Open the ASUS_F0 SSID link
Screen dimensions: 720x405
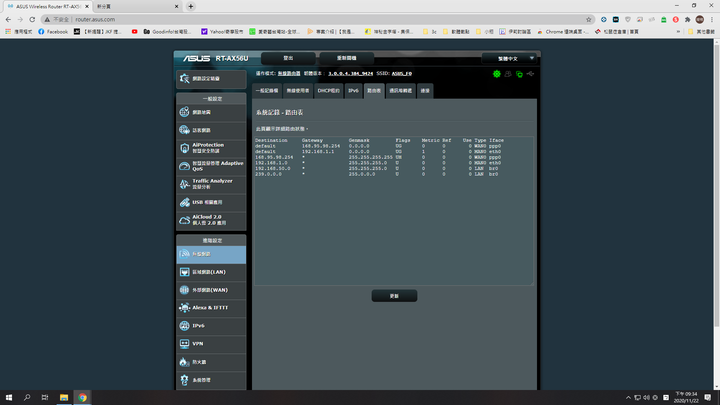(402, 73)
